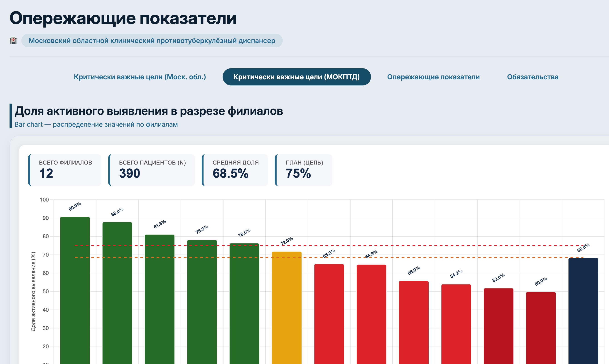609x364 pixels.
Task: Click the red bar labeled 65.2%
Action: [329, 314]
